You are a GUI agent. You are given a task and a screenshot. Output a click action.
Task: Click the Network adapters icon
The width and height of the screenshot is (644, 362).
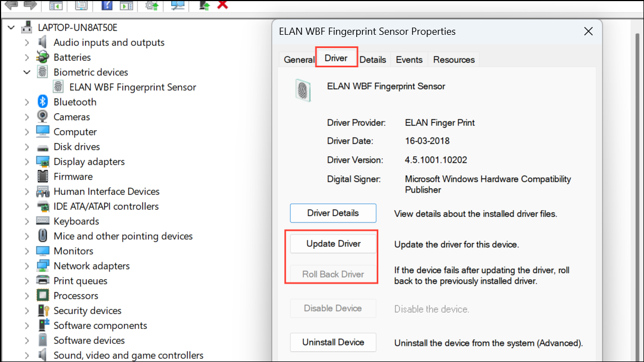pyautogui.click(x=43, y=265)
